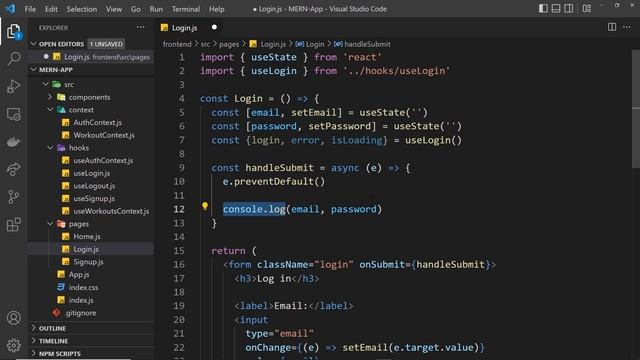Collapse the src folder
Screen dimensions: 640x360
click(46, 84)
